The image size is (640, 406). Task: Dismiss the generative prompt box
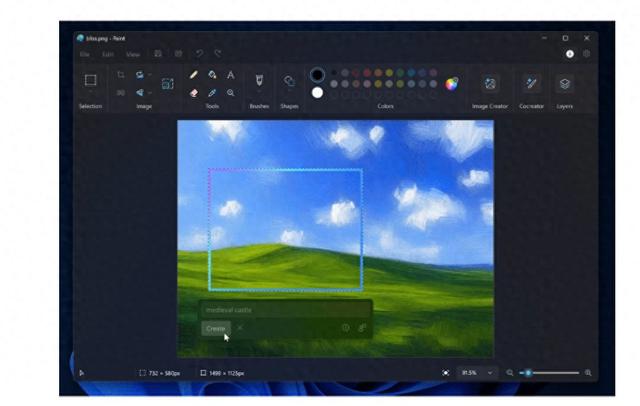click(x=240, y=328)
